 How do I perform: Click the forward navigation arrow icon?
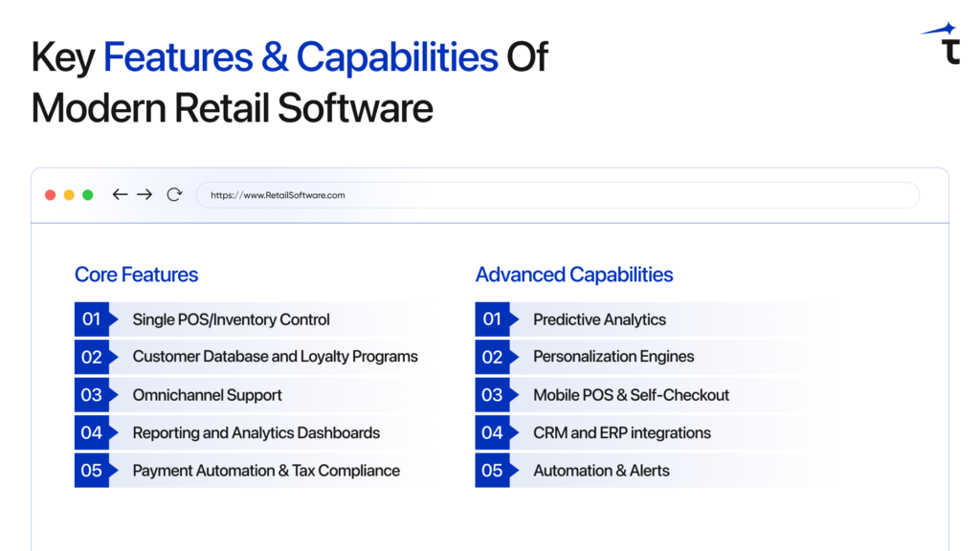145,194
